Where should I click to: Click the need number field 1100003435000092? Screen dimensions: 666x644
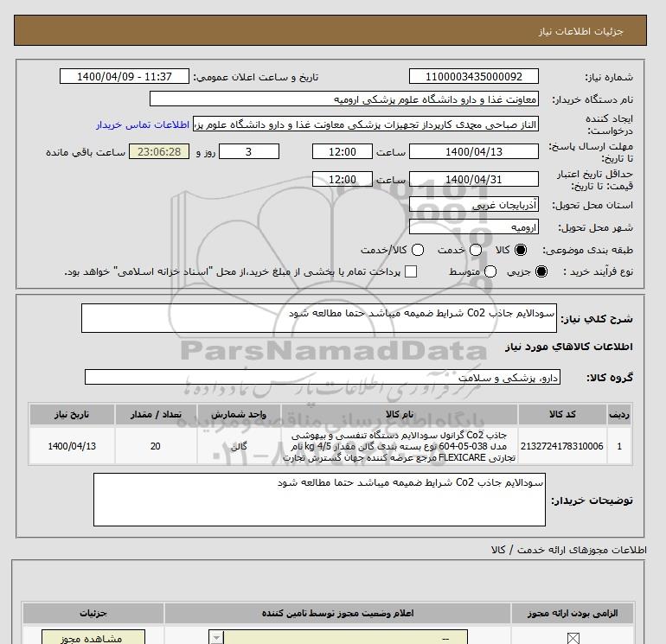pos(474,77)
